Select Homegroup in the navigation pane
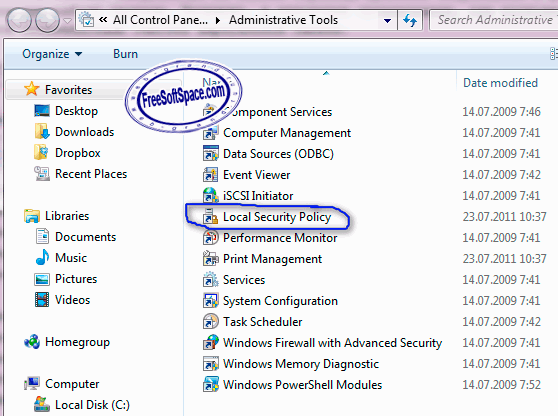Screen dimensions: 558x416 coord(77,342)
